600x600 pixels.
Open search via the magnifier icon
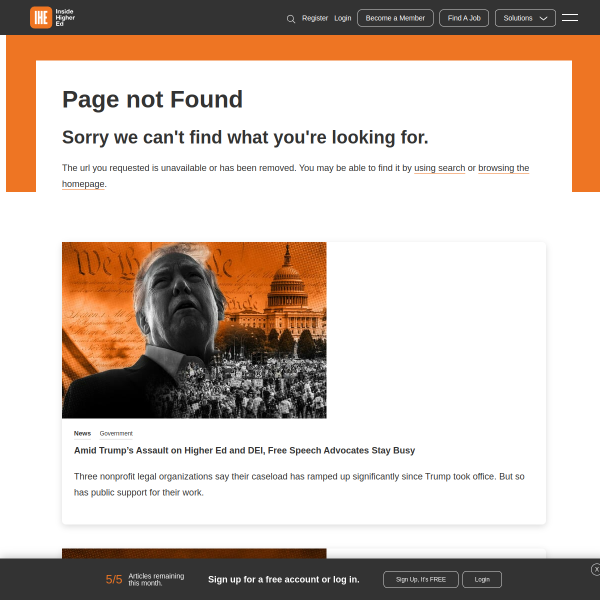[x=291, y=18]
